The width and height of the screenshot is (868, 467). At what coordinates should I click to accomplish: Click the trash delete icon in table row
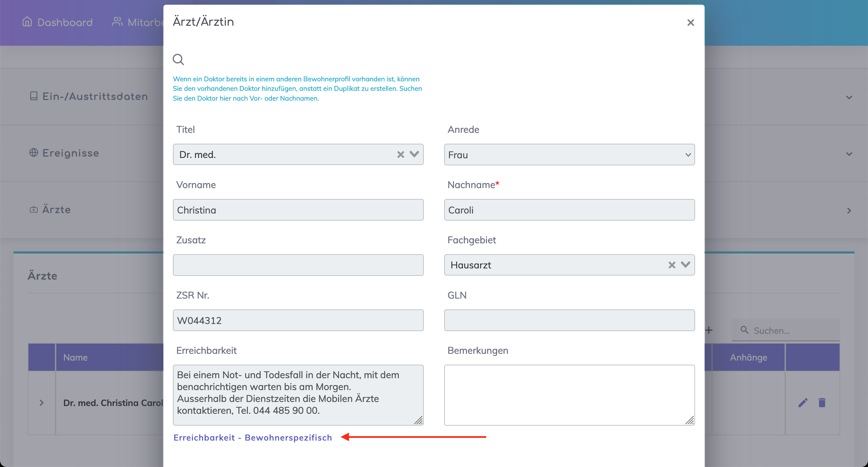click(822, 403)
